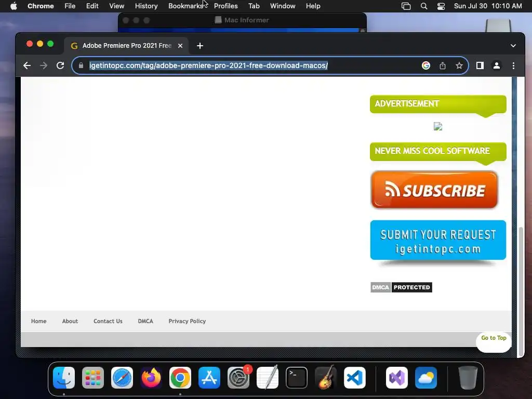Open the DMCA Protected badge
Viewport: 532px width, 399px height.
click(401, 287)
